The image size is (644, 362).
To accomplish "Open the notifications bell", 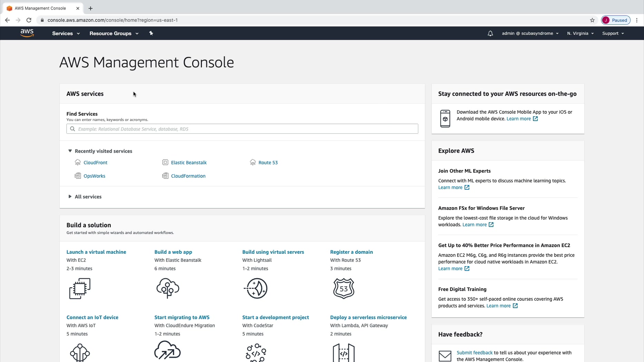I will click(x=490, y=33).
